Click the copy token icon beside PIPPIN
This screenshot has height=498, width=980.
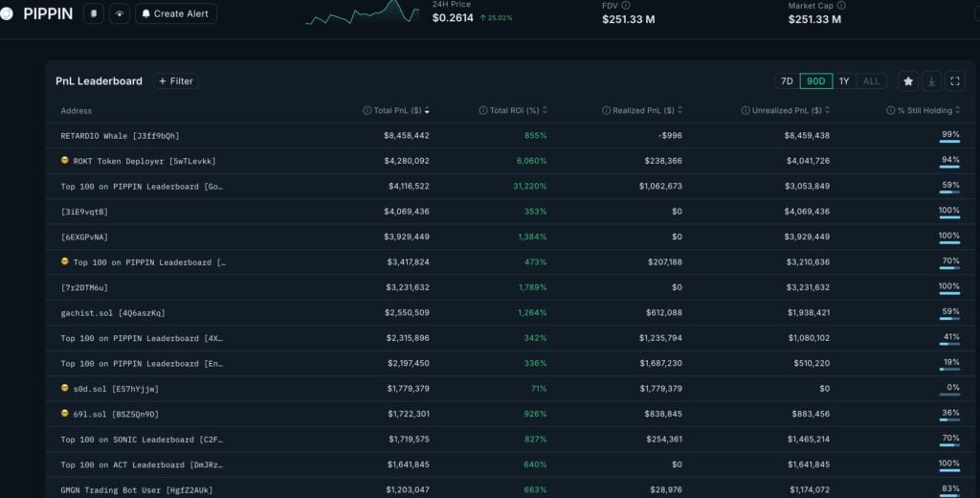click(x=94, y=13)
